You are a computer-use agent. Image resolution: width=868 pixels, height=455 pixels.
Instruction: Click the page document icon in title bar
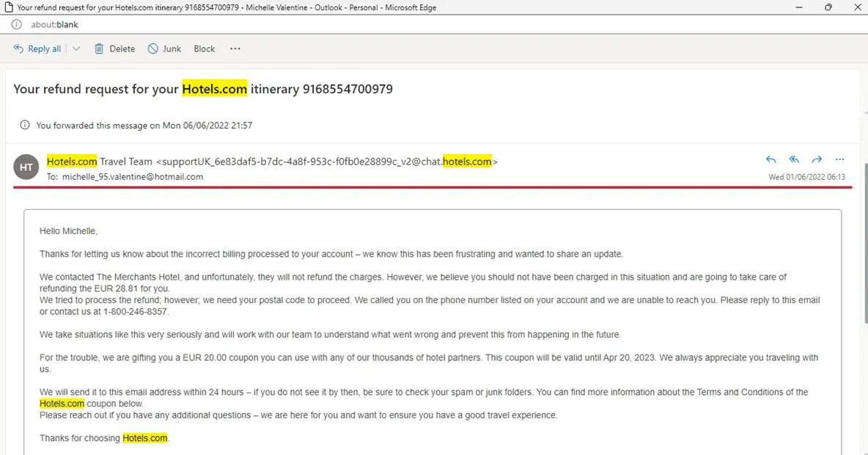tap(8, 7)
